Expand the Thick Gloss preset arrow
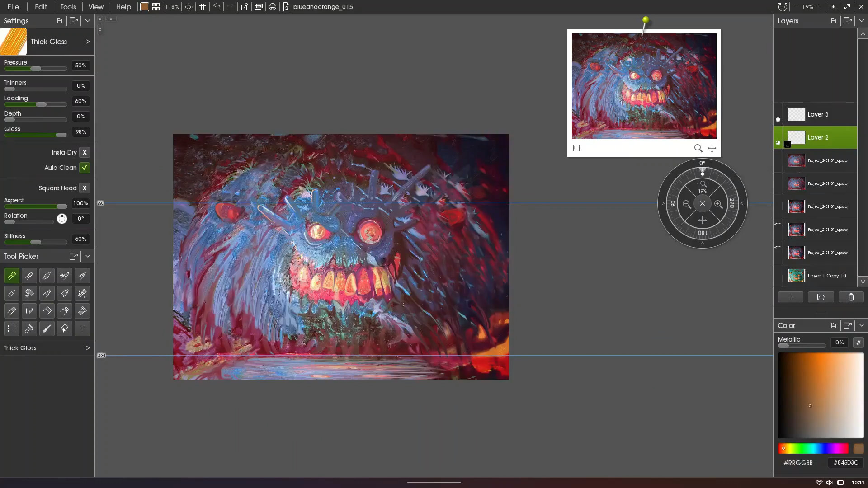Viewport: 868px width, 488px height. click(x=88, y=42)
